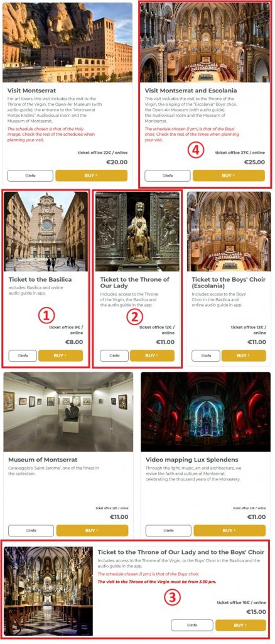Buy the Video mapping Lux Splendens ticket

(x=230, y=530)
